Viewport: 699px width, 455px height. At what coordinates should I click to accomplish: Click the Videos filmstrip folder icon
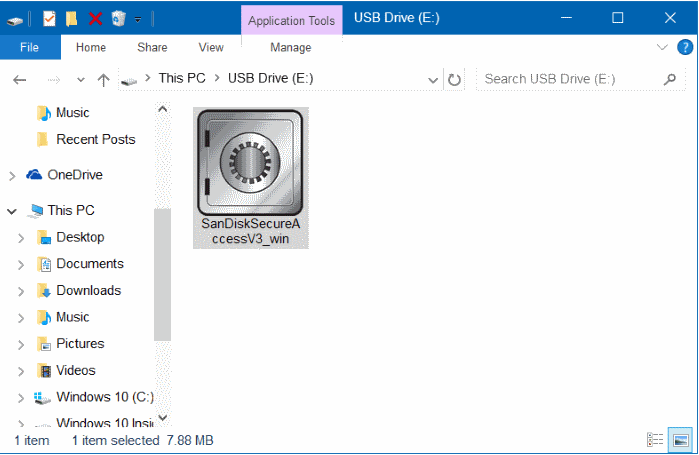point(44,370)
